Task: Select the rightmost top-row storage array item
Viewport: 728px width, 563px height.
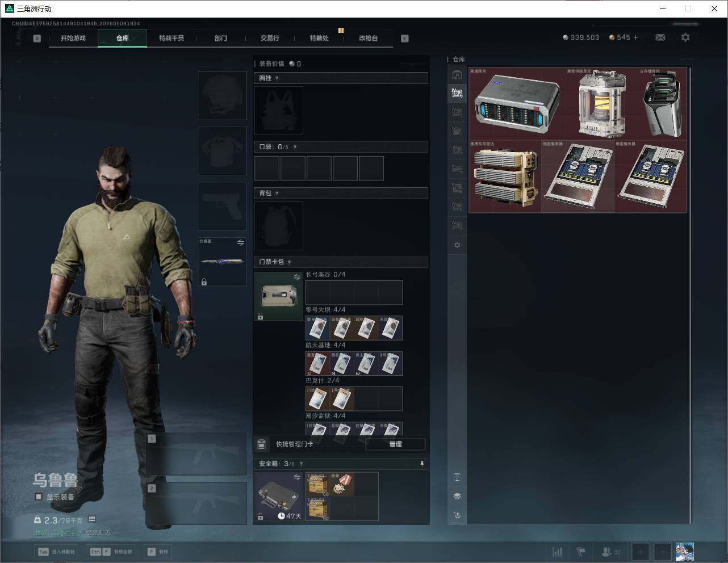Action: (x=663, y=104)
